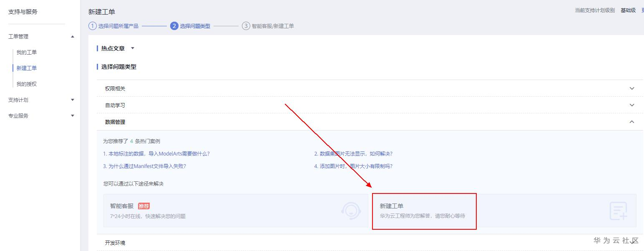This screenshot has width=644, height=251.
Task: Select 新建工单 in the sidebar
Action: [27, 68]
